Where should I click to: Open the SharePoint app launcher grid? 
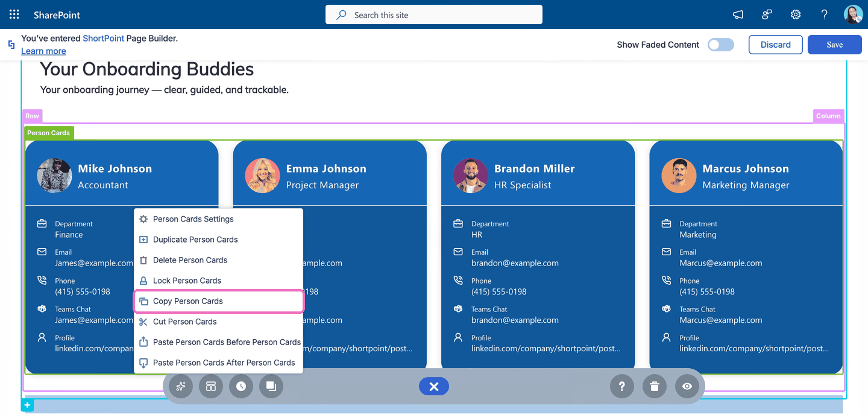coord(14,14)
